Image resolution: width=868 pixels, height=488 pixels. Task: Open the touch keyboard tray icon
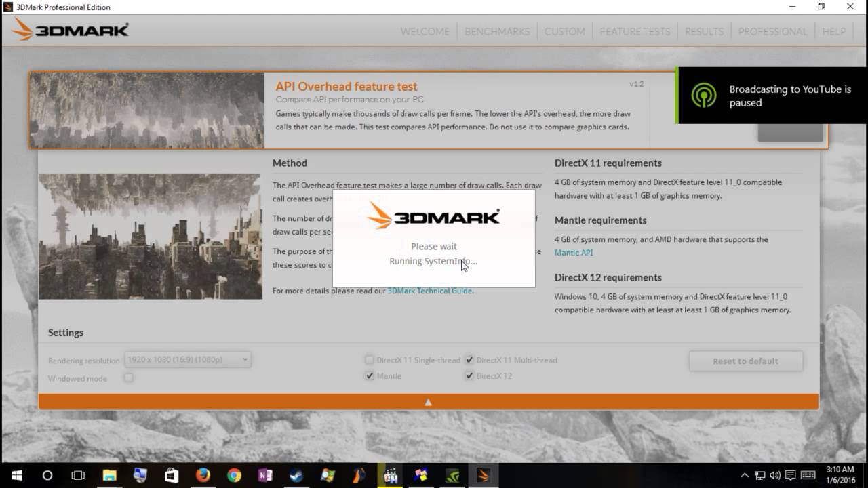coord(808,475)
